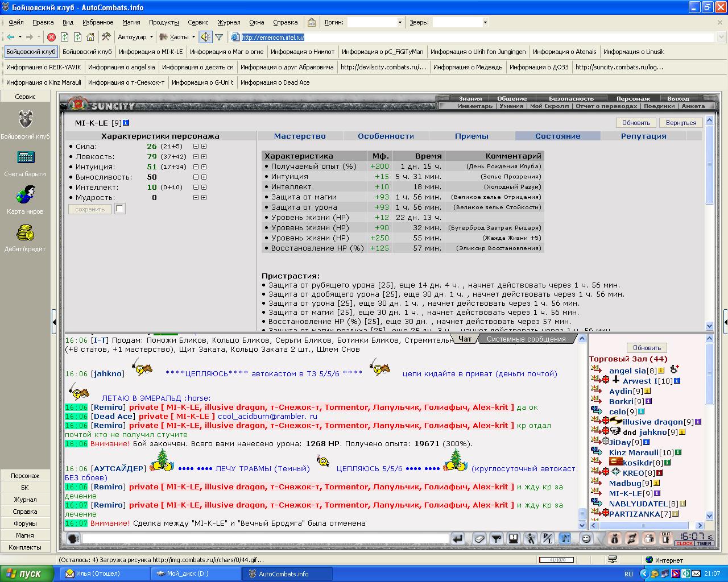
Task: Send chat message with enter arrow icon
Action: coord(458,538)
